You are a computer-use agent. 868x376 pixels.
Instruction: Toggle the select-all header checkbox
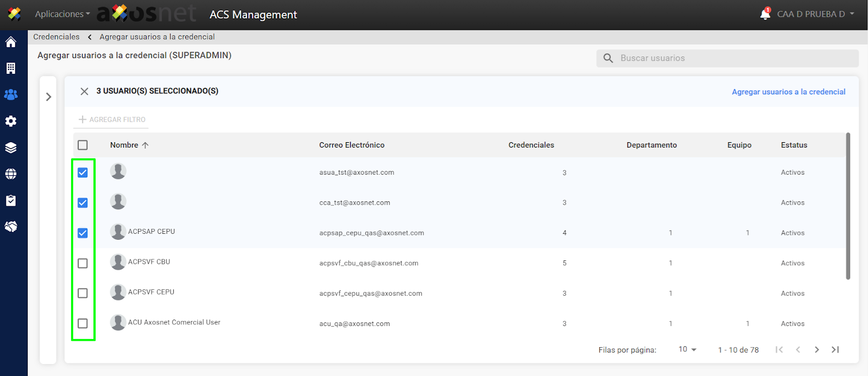(83, 145)
